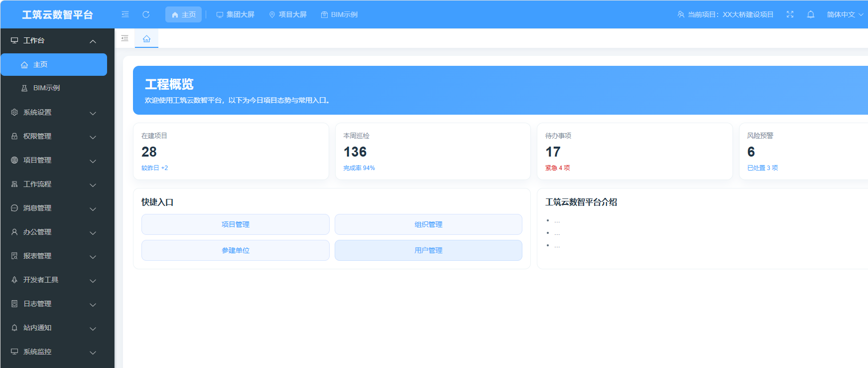Open BIM示例 in the sidebar

pyautogui.click(x=54, y=88)
